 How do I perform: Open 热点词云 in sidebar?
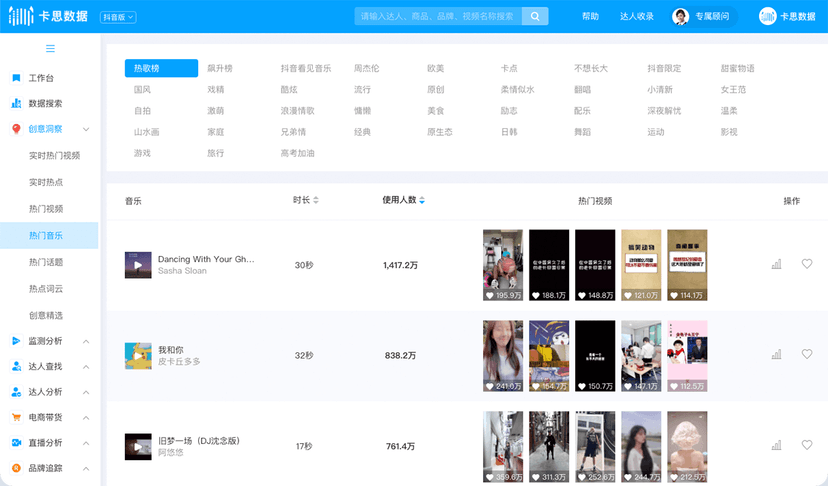click(x=46, y=288)
